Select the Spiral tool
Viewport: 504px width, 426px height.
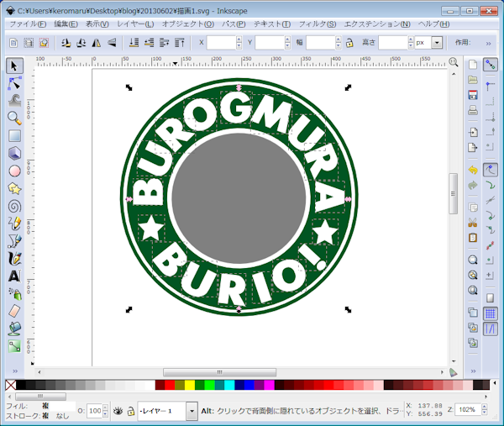[x=14, y=206]
